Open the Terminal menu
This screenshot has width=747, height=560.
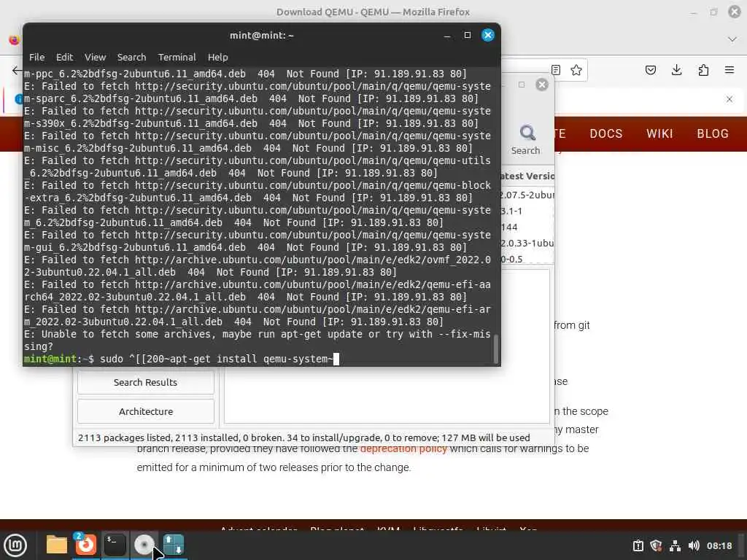177,57
